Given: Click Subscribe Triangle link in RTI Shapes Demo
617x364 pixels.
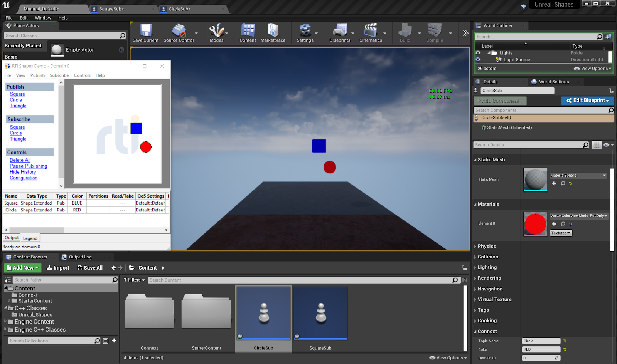Looking at the screenshot, I should [x=18, y=139].
